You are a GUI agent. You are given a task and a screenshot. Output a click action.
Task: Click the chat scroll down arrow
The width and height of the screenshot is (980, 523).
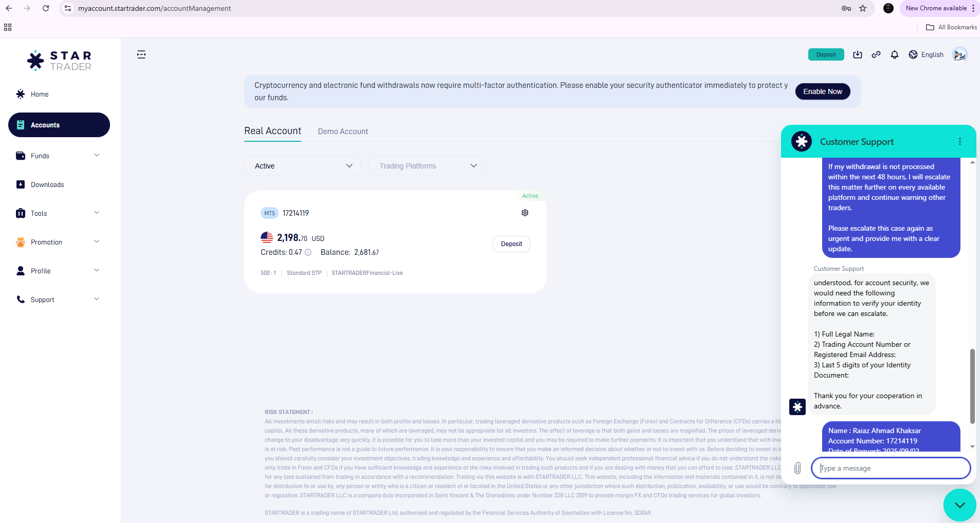tap(972, 446)
